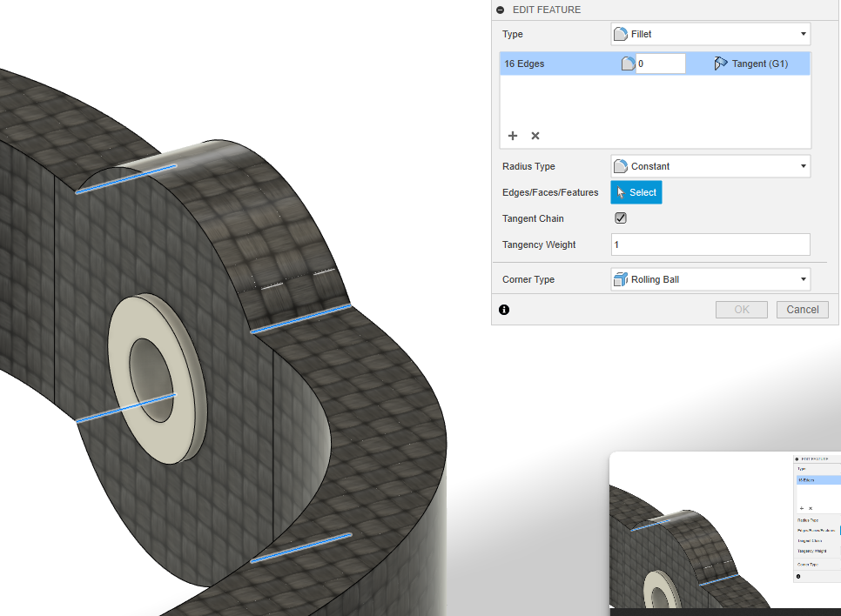Toggle the Tangent Chain checkbox
841x616 pixels.
tap(620, 218)
